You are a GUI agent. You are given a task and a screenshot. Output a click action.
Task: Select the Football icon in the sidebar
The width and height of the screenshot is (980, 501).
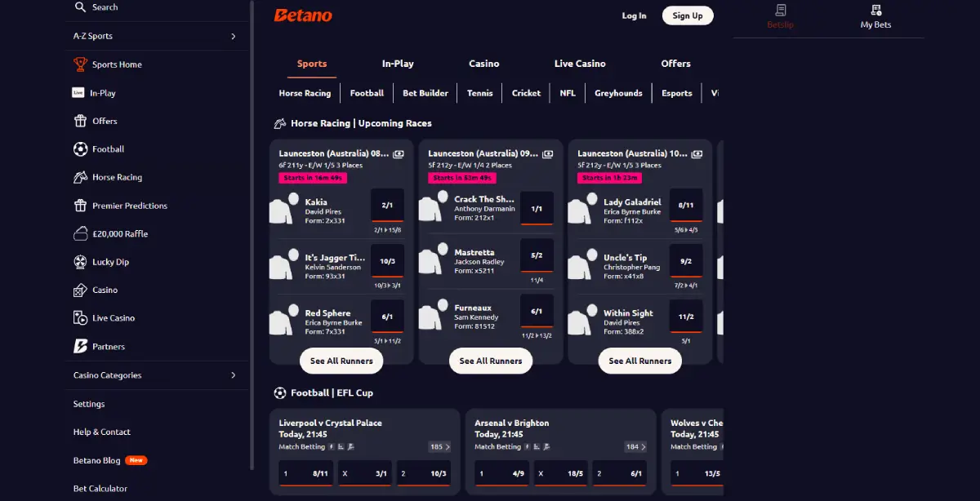pos(80,149)
